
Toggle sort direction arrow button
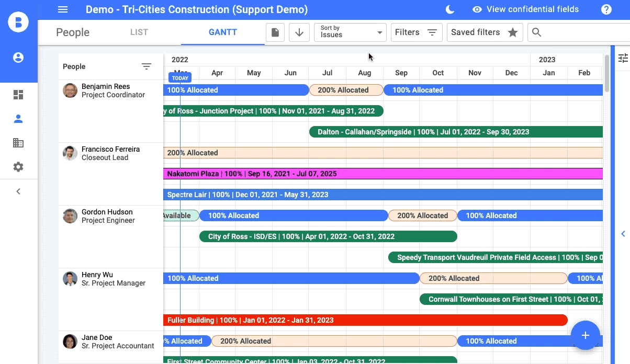pyautogui.click(x=299, y=32)
